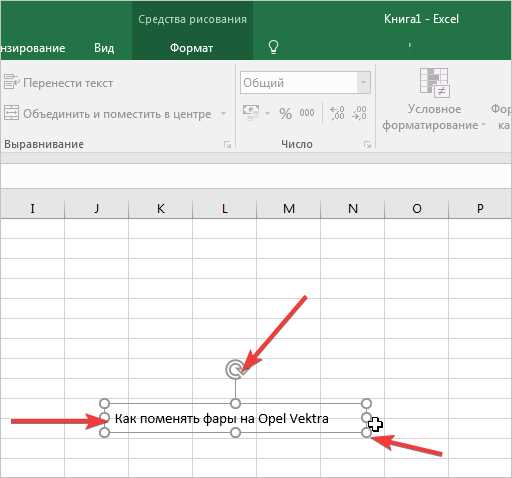The width and height of the screenshot is (512, 478).
Task: Open Условное форматирование menu
Action: pyautogui.click(x=433, y=99)
